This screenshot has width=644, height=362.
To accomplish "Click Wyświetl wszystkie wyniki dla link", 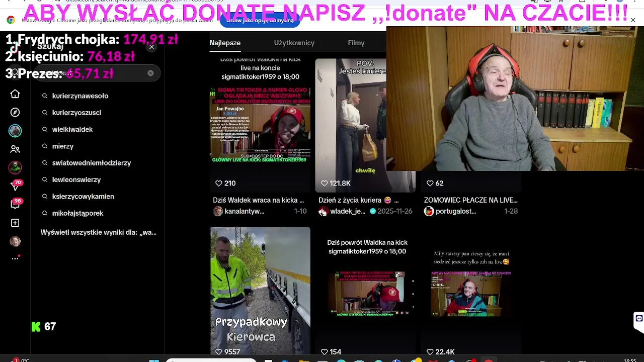I will click(99, 232).
